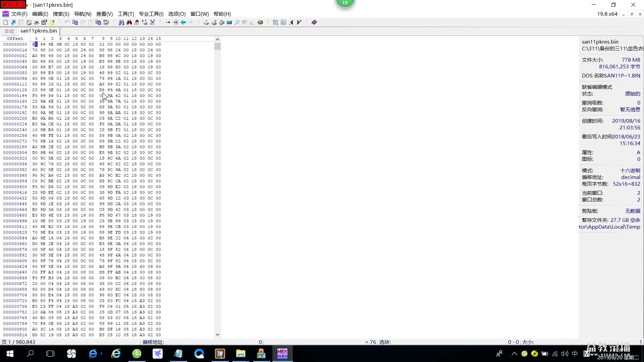Open the 文件(F) menu
Screen dimensions: 644x362
pyautogui.click(x=19, y=14)
